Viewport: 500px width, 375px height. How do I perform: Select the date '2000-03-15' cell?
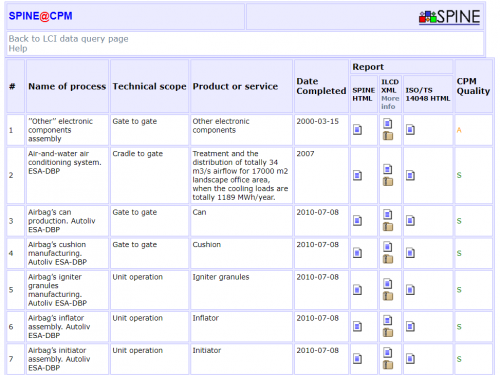coord(321,130)
